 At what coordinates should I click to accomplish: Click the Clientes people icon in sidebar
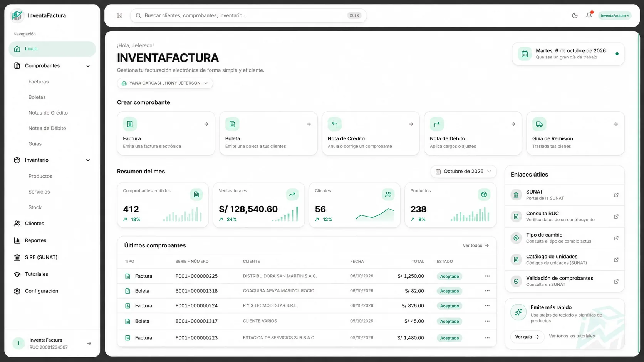(x=17, y=224)
